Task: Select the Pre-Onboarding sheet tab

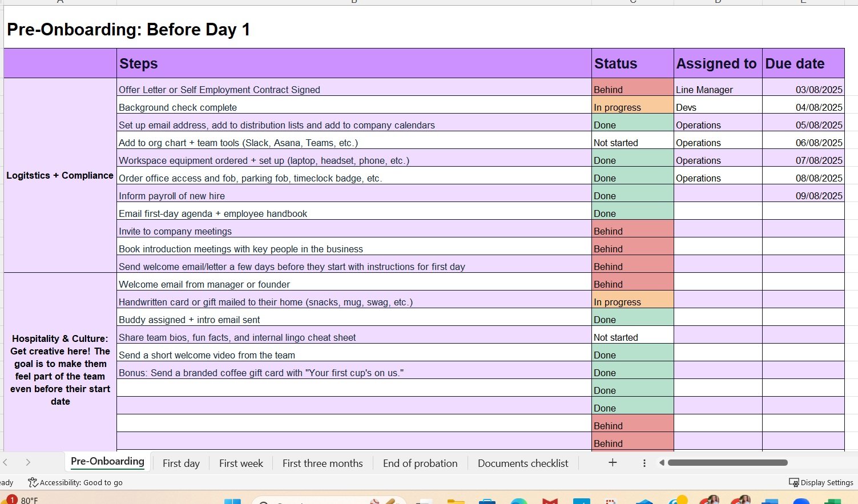Action: tap(107, 462)
